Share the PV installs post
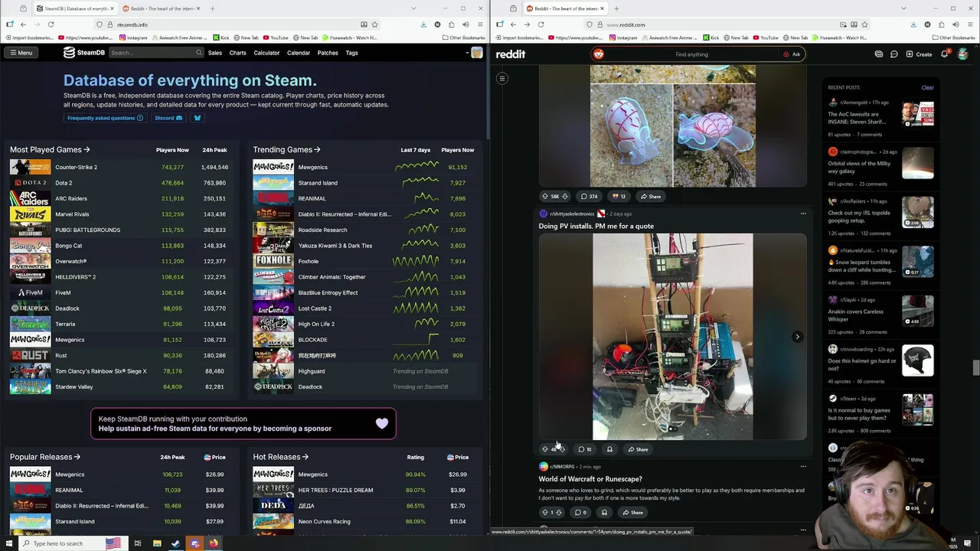Image resolution: width=980 pixels, height=551 pixels. 638,449
